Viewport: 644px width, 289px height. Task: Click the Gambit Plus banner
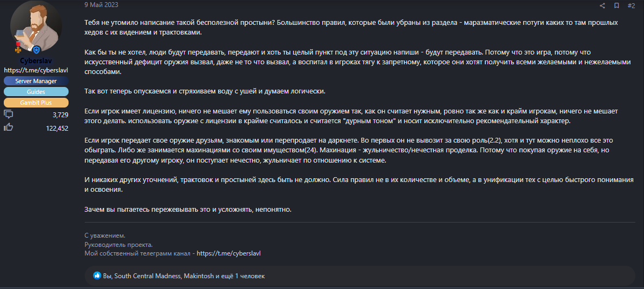36,103
